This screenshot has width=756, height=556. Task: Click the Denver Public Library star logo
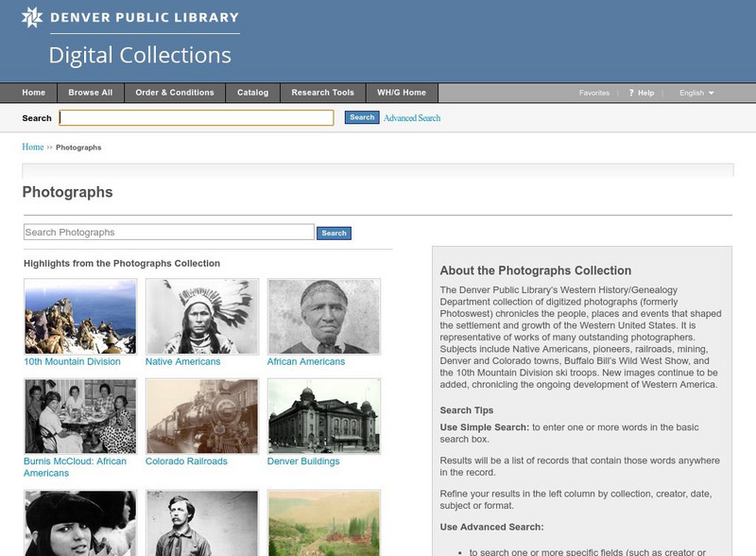coord(32,17)
